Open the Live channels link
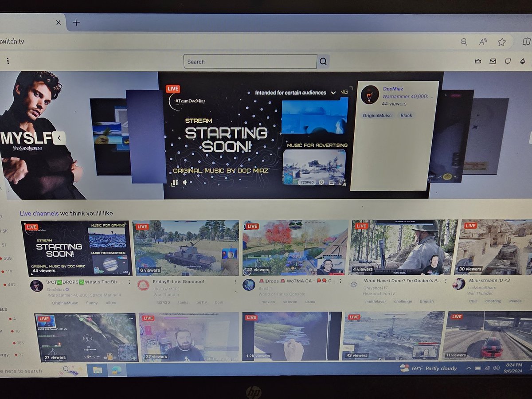This screenshot has width=532, height=399. (39, 213)
